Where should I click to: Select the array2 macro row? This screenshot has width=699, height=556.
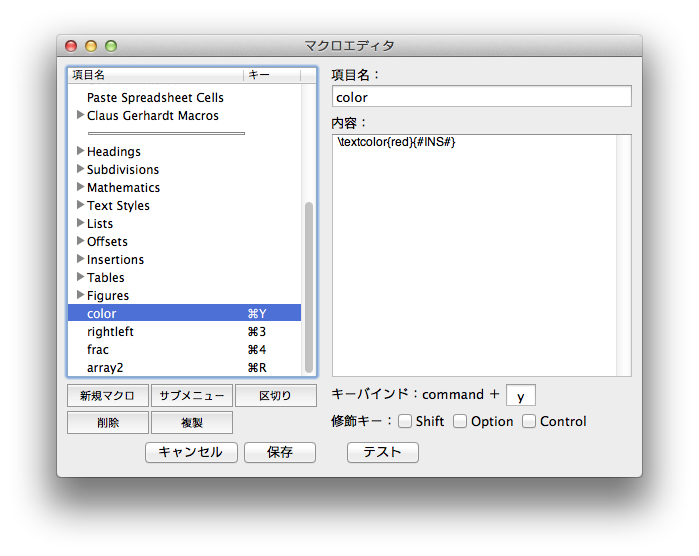click(185, 367)
